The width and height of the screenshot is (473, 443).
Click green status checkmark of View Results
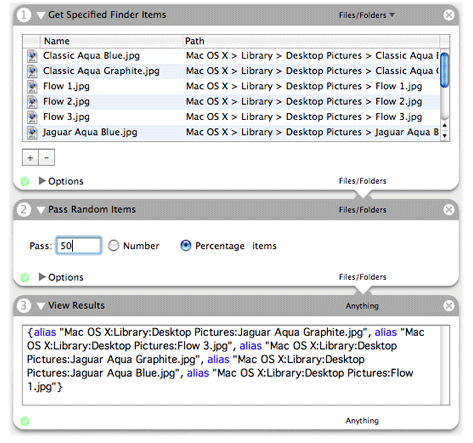pyautogui.click(x=25, y=421)
